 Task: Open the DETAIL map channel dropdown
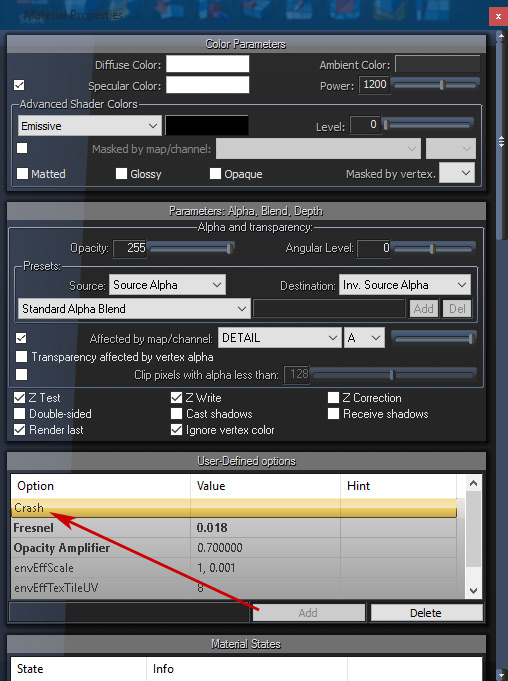coord(280,338)
